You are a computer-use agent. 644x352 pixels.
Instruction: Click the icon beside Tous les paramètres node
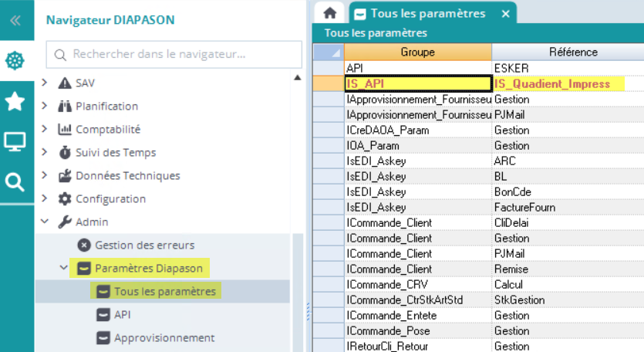click(x=103, y=292)
